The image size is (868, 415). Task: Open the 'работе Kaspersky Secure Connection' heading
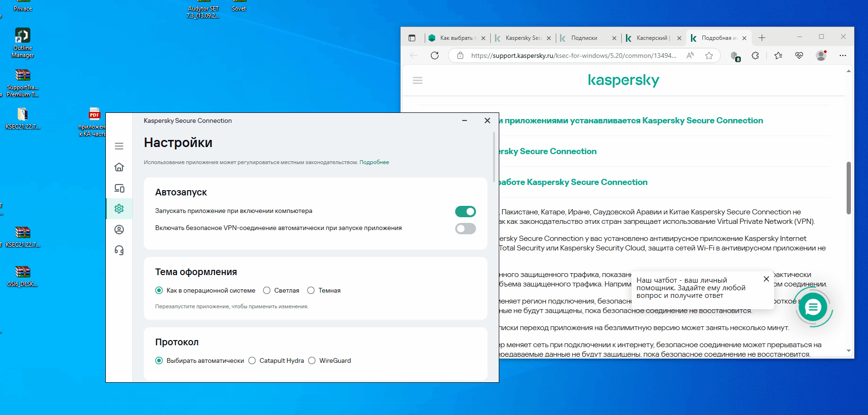(573, 182)
